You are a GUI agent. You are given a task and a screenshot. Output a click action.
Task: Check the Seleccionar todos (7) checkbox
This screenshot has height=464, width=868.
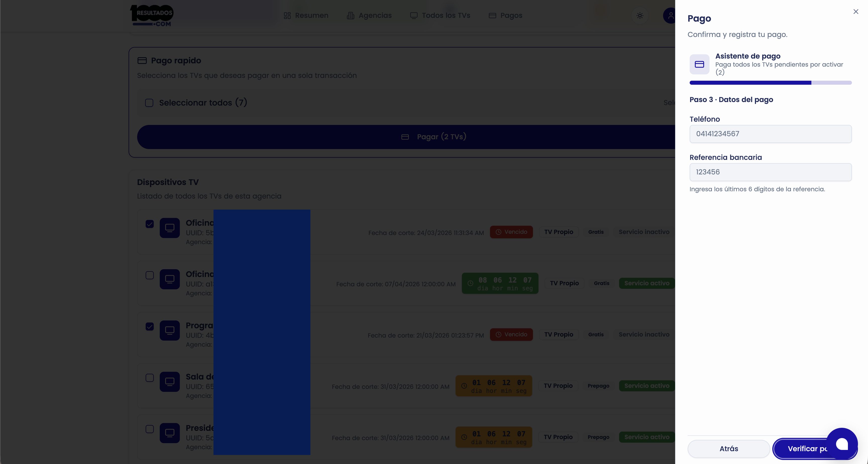149,103
